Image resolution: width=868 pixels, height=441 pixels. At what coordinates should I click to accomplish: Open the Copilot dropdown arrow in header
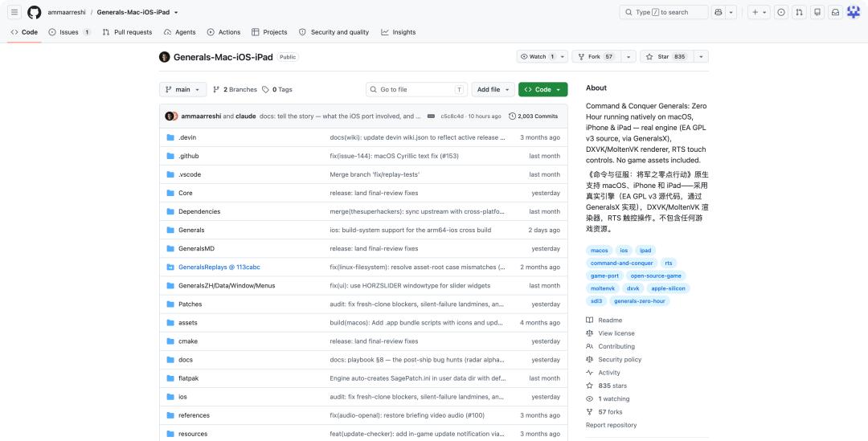(x=731, y=12)
